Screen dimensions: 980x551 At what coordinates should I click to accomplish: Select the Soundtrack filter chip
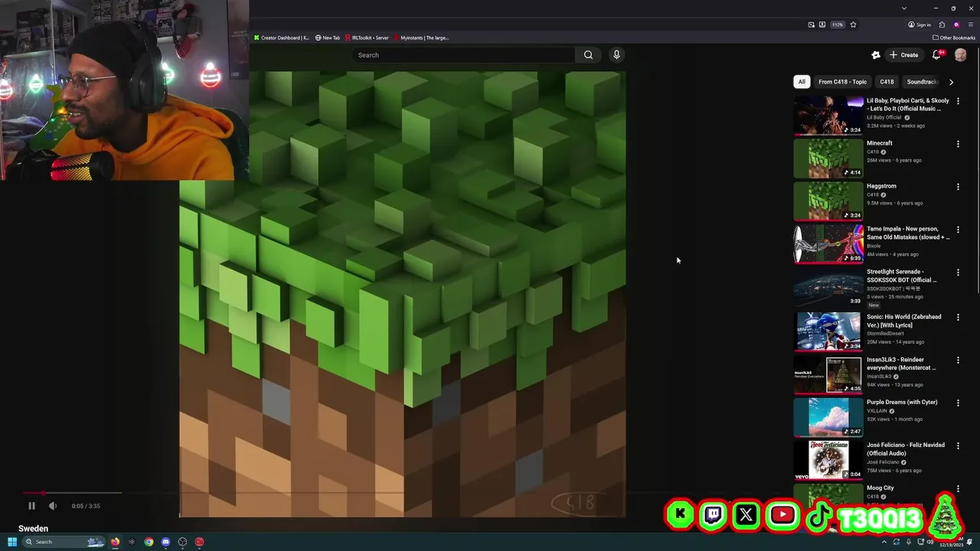coord(922,82)
